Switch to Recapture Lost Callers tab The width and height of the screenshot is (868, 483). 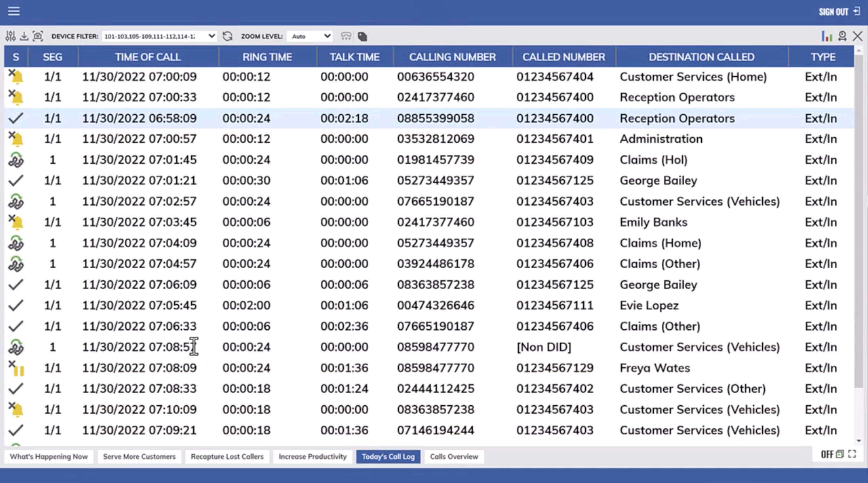227,457
